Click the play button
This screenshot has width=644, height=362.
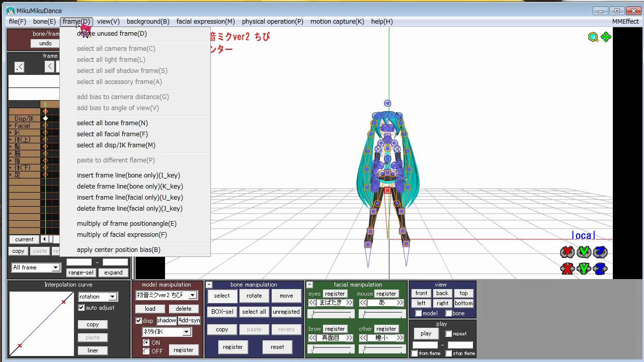coord(426,333)
